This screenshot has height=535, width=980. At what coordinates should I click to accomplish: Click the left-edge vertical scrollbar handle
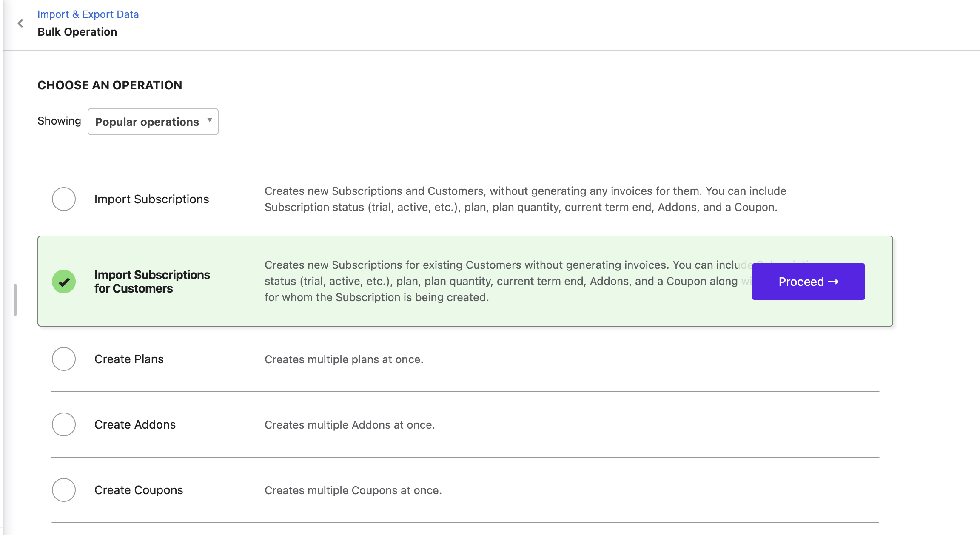point(15,300)
